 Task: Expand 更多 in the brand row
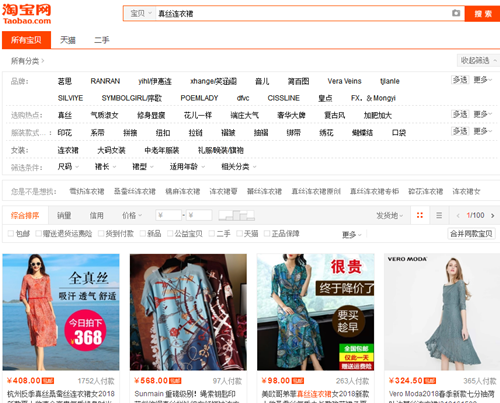click(x=483, y=80)
